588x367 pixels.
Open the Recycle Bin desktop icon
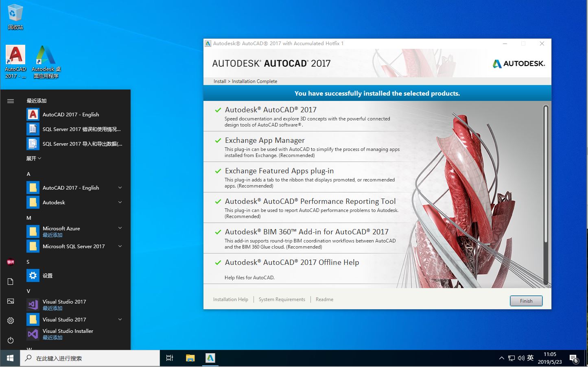coord(15,17)
